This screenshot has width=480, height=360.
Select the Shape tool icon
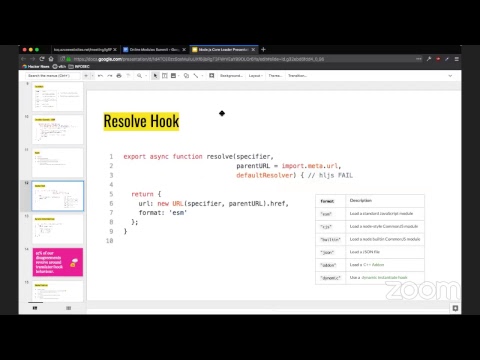(186, 76)
